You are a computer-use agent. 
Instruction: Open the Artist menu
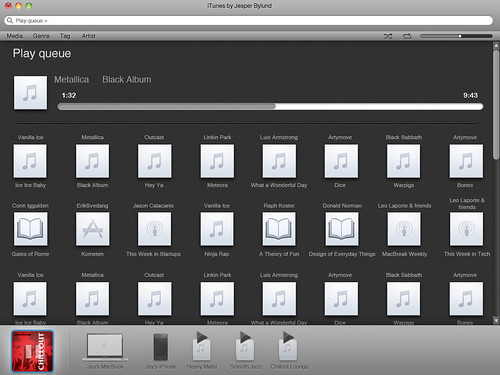[89, 36]
